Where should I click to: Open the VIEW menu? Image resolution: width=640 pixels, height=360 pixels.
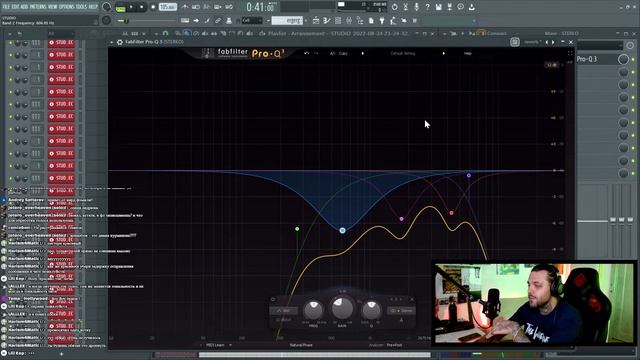tap(53, 7)
